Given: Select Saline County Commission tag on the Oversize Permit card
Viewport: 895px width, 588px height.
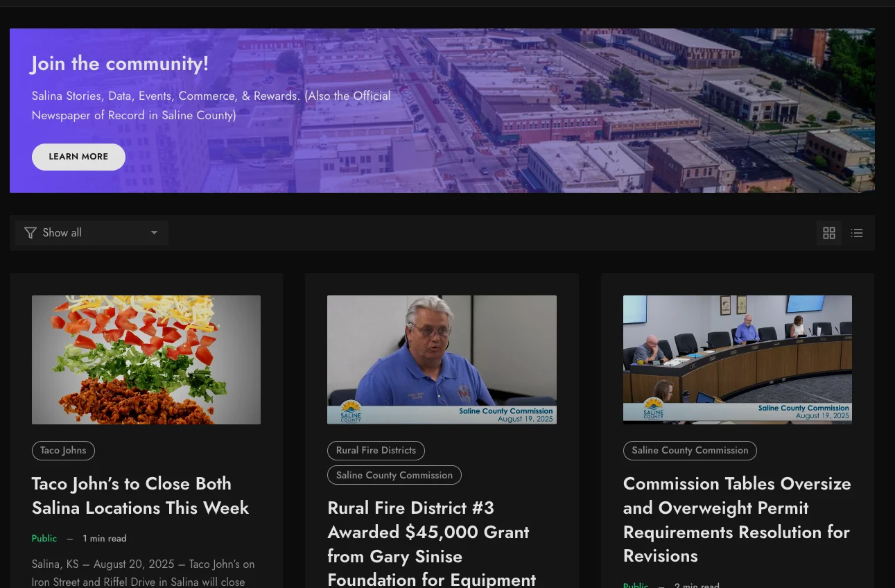Looking at the screenshot, I should pyautogui.click(x=690, y=451).
